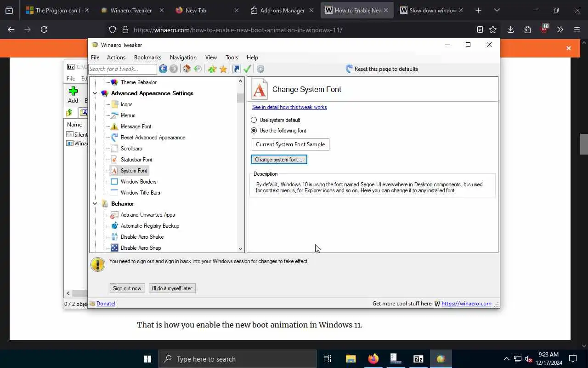Select Statusbar Font in the tree
Screen dimensions: 588x368
[136, 160]
